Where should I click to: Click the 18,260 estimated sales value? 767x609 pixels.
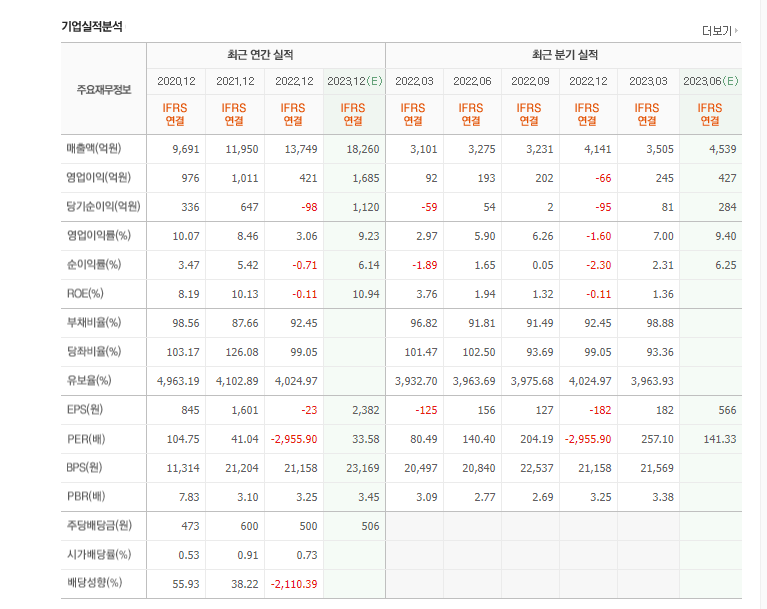tap(363, 149)
